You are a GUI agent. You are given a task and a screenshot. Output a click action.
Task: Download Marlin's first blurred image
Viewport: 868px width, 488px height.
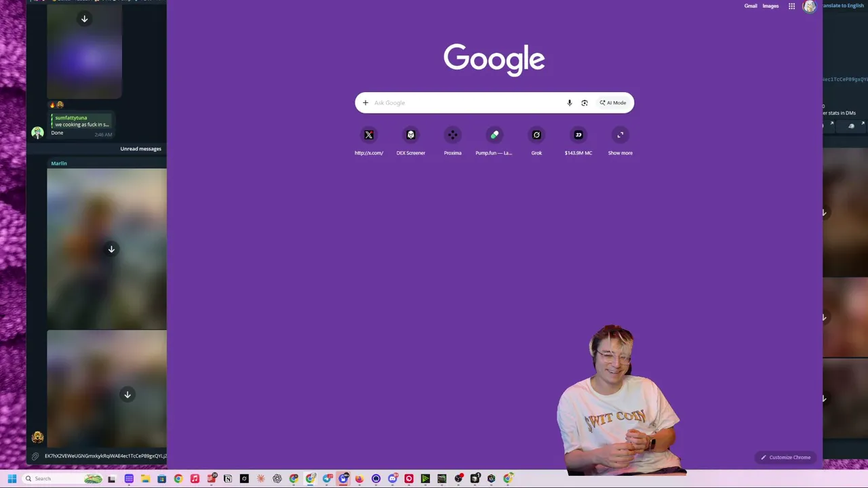(111, 249)
